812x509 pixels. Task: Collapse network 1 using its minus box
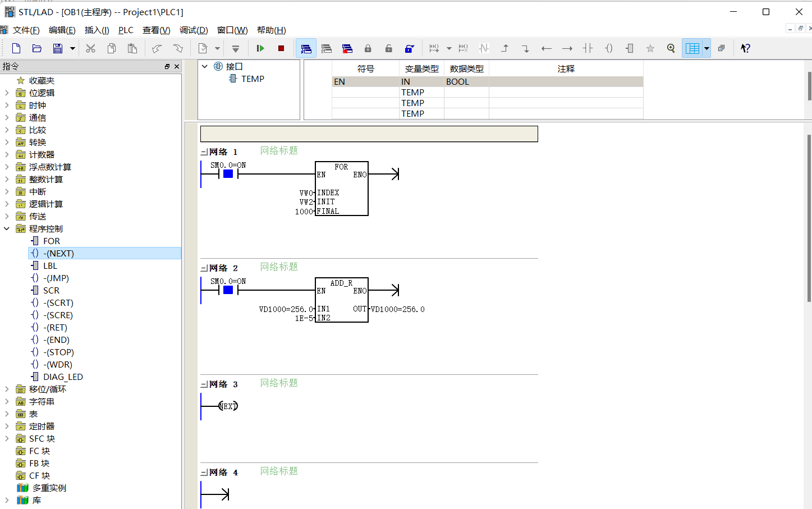(204, 152)
